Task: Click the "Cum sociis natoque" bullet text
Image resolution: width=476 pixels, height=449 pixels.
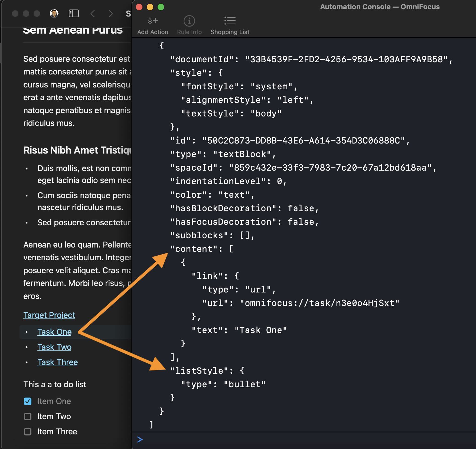Action: click(x=84, y=201)
